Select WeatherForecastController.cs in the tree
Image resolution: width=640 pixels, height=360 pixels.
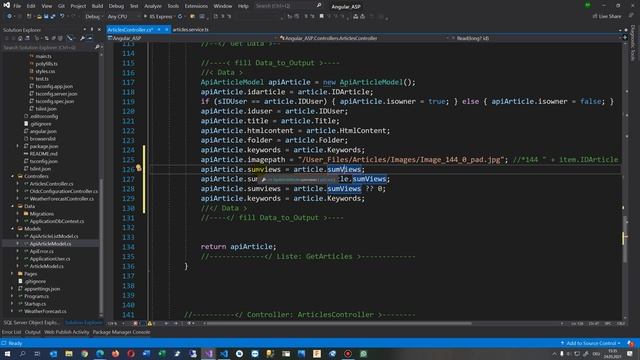62,198
